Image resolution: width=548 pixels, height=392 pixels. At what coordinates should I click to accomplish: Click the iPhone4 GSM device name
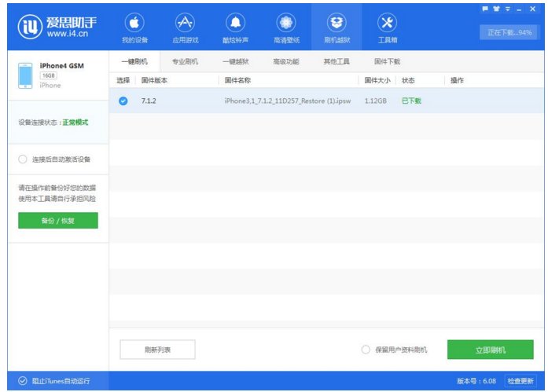tap(62, 66)
